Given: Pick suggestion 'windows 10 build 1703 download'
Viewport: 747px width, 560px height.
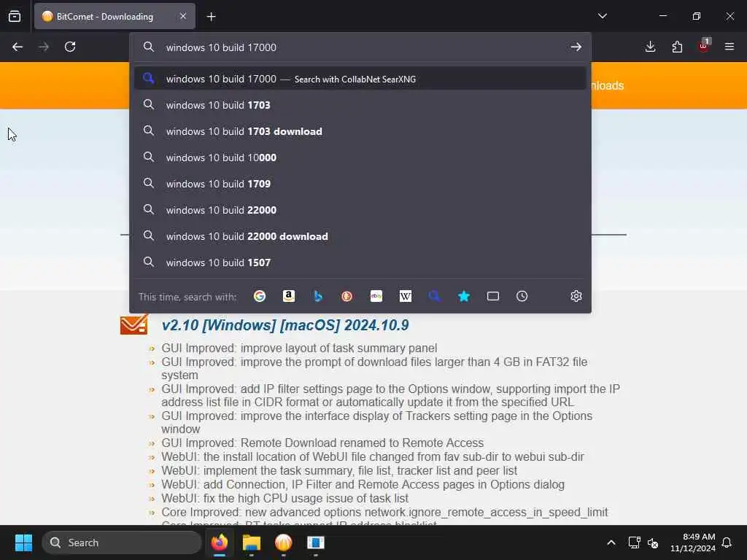Looking at the screenshot, I should pos(360,131).
